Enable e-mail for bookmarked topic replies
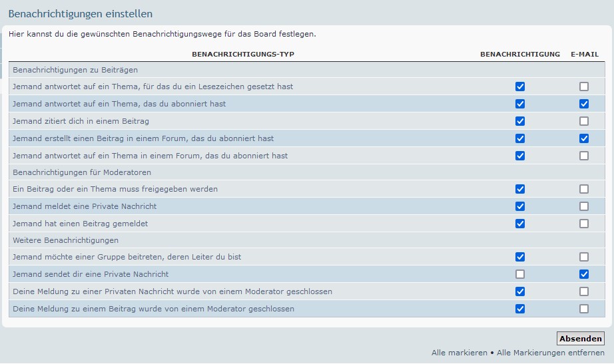614x364 pixels. pyautogui.click(x=584, y=87)
